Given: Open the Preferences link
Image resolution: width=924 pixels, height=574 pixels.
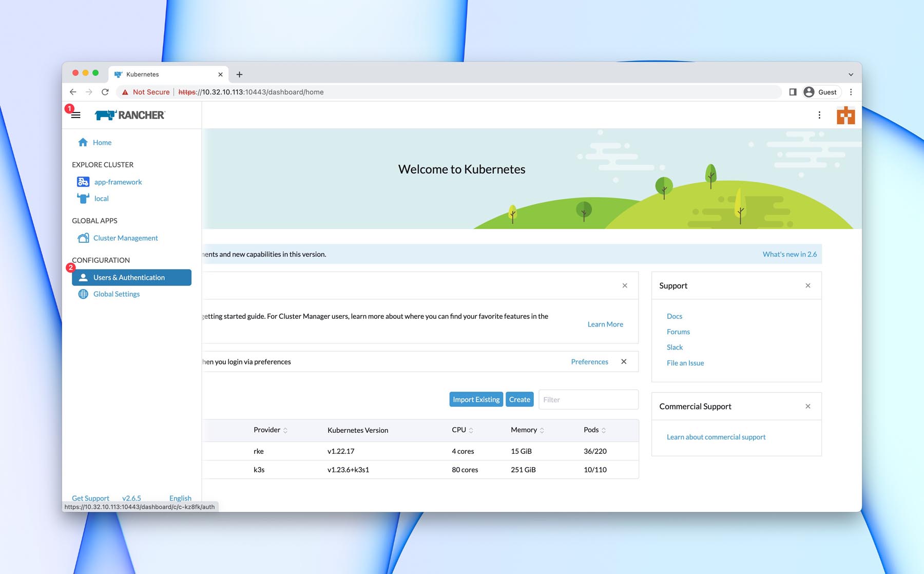Looking at the screenshot, I should [x=589, y=361].
